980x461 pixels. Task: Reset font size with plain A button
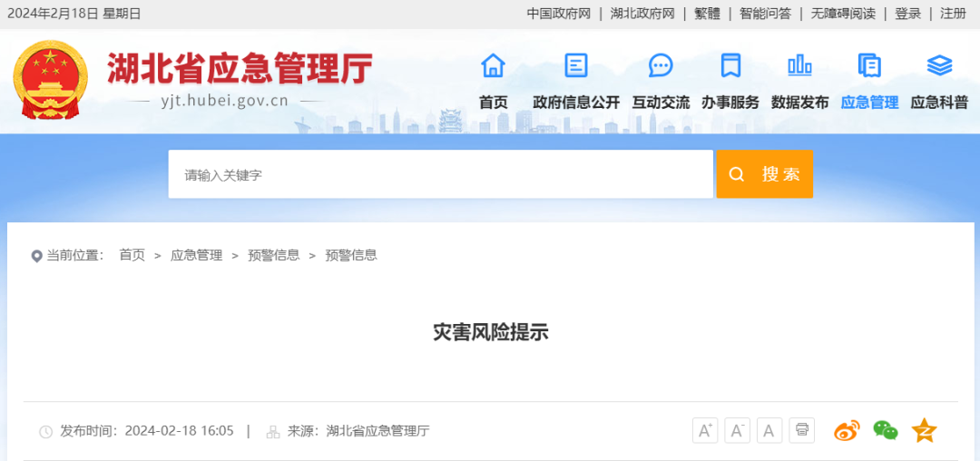point(769,430)
